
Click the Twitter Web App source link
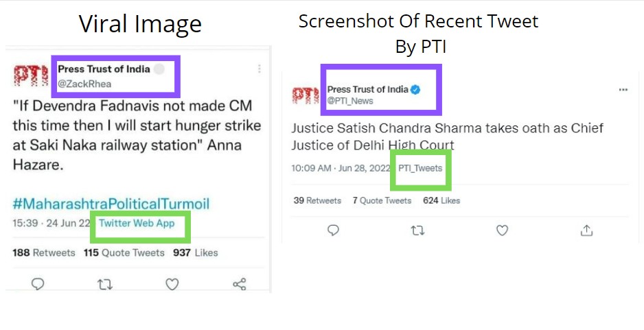point(137,224)
